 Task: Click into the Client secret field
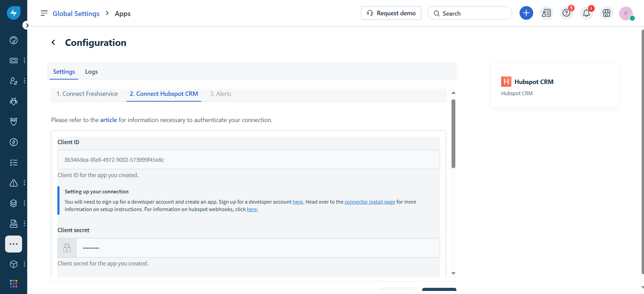pyautogui.click(x=258, y=248)
